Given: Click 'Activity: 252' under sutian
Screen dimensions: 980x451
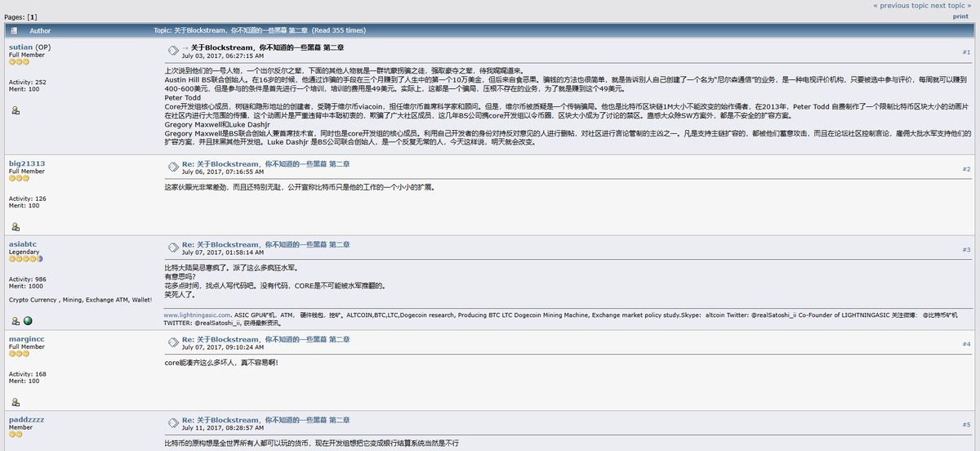Looking at the screenshot, I should pos(28,82).
